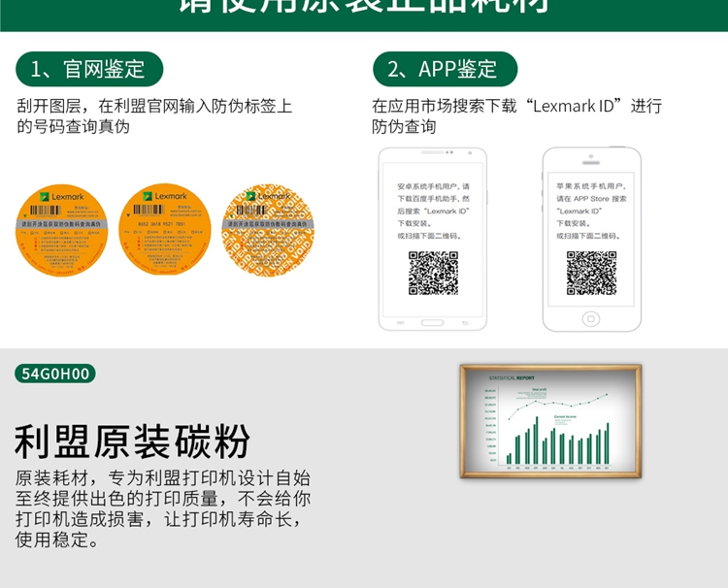Select the VOID-patterned sticker
Image resolution: width=728 pixels, height=588 pixels.
point(266,228)
